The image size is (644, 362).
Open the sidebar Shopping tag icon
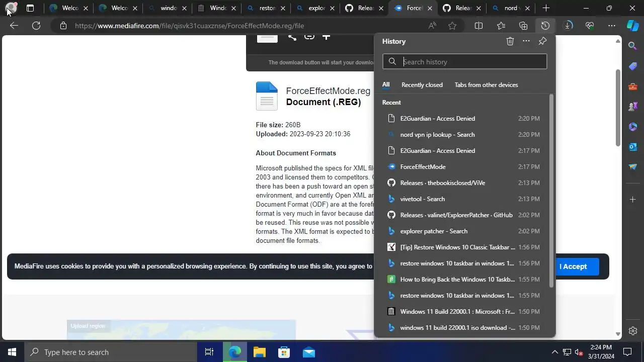[633, 66]
